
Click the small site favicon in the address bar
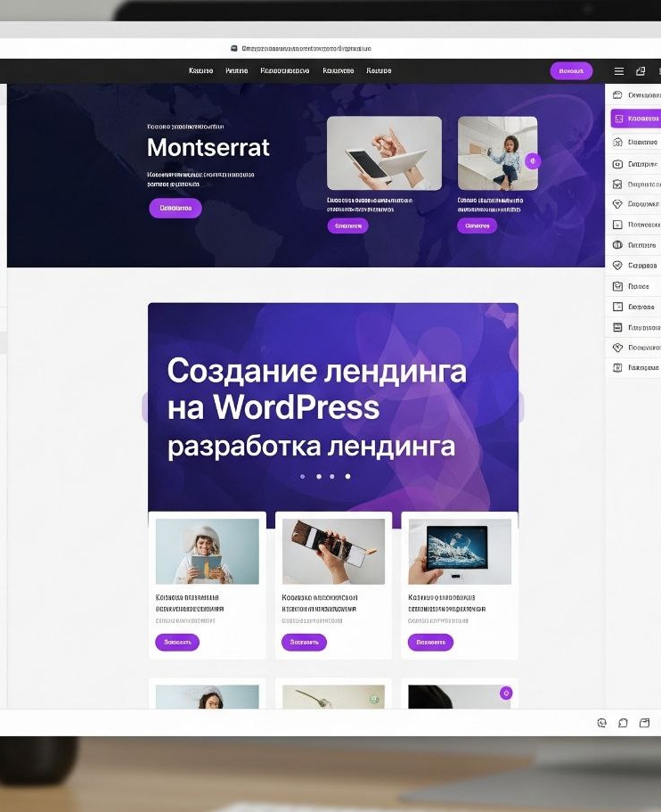234,48
